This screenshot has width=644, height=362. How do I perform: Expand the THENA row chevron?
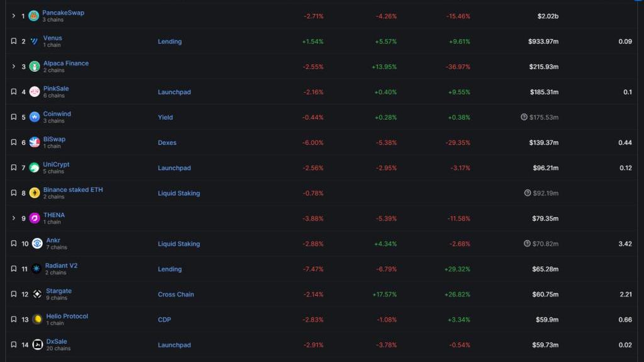13,218
